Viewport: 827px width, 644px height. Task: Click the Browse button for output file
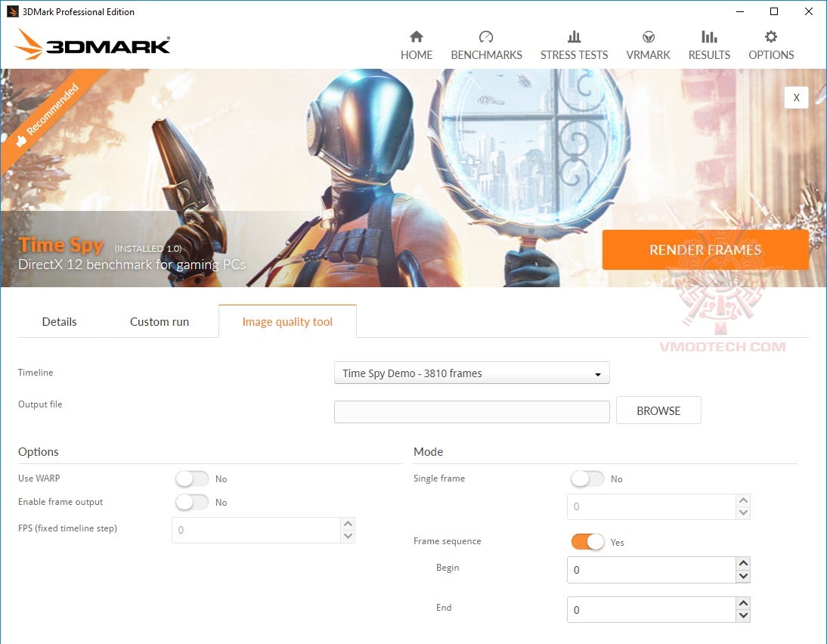658,410
